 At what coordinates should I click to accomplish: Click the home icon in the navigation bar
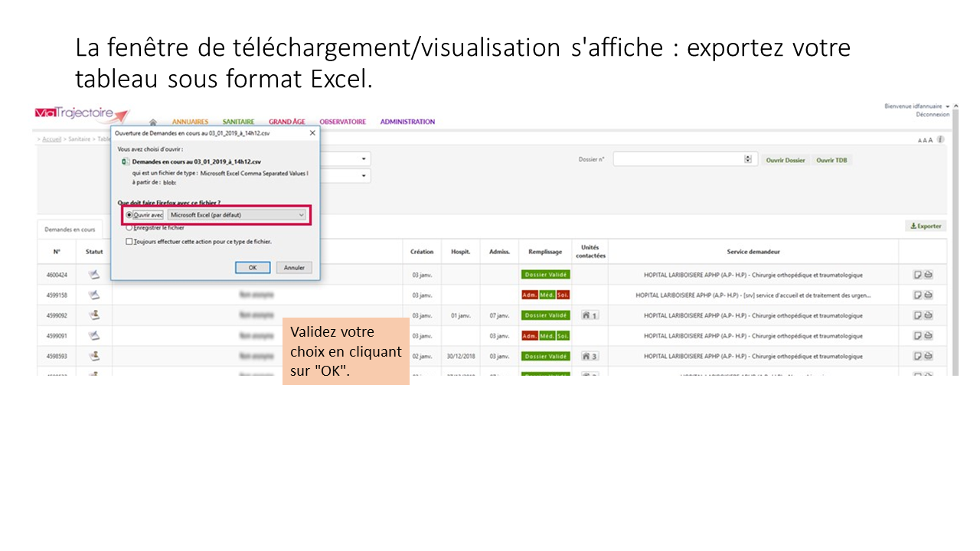(x=153, y=122)
